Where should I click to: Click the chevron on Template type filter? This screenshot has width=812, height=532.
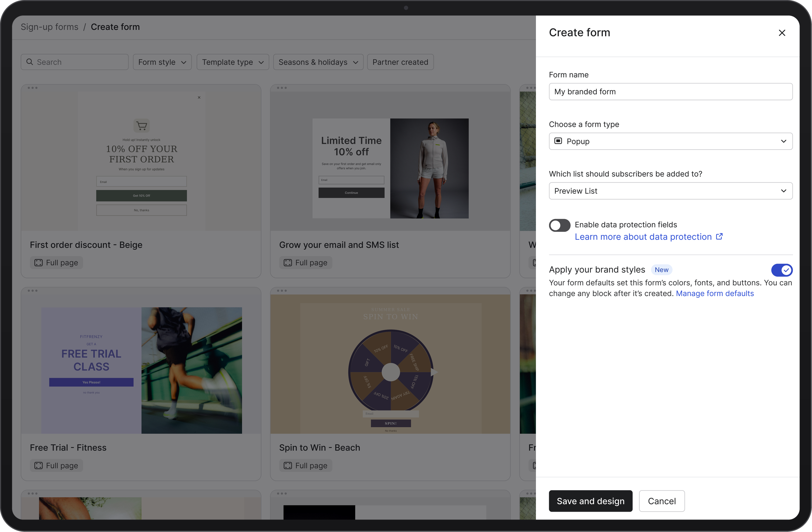(x=261, y=63)
